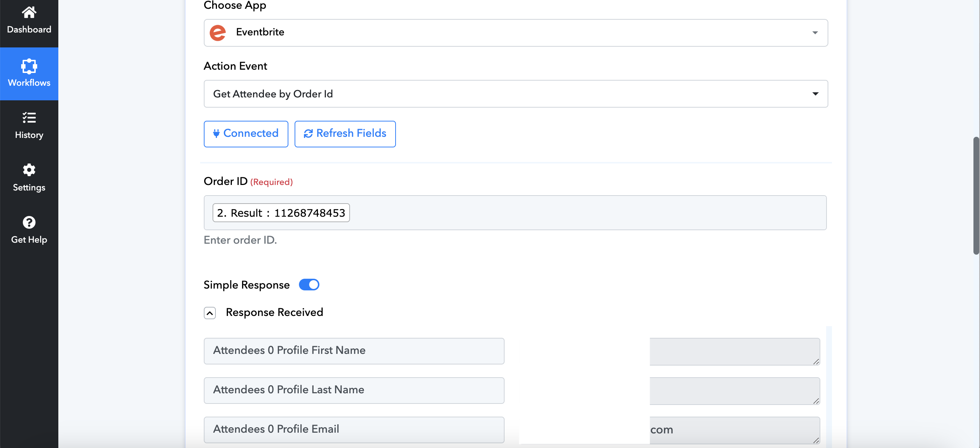This screenshot has height=448, width=980.
Task: Open the Settings gear icon
Action: [x=29, y=170]
